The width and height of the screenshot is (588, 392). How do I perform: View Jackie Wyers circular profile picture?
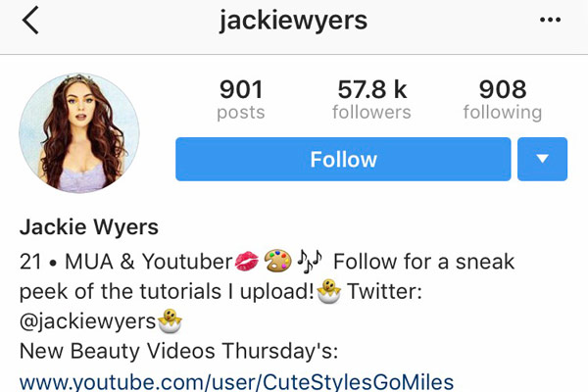(79, 133)
